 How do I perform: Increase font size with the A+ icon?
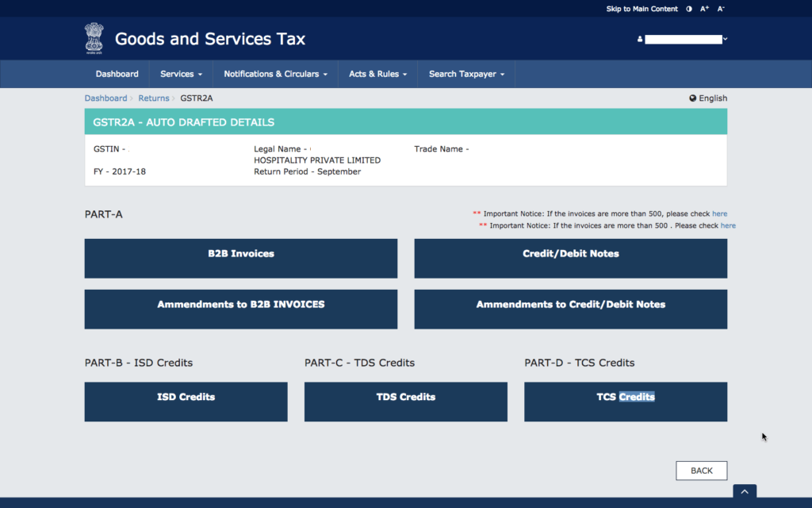[704, 8]
